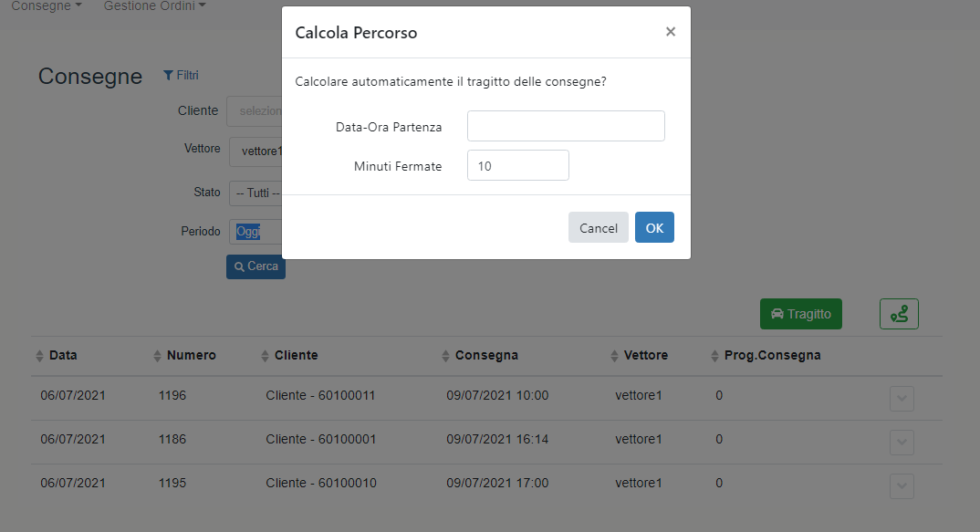
Task: Click the Data-Ora Partenza input field
Action: point(566,127)
